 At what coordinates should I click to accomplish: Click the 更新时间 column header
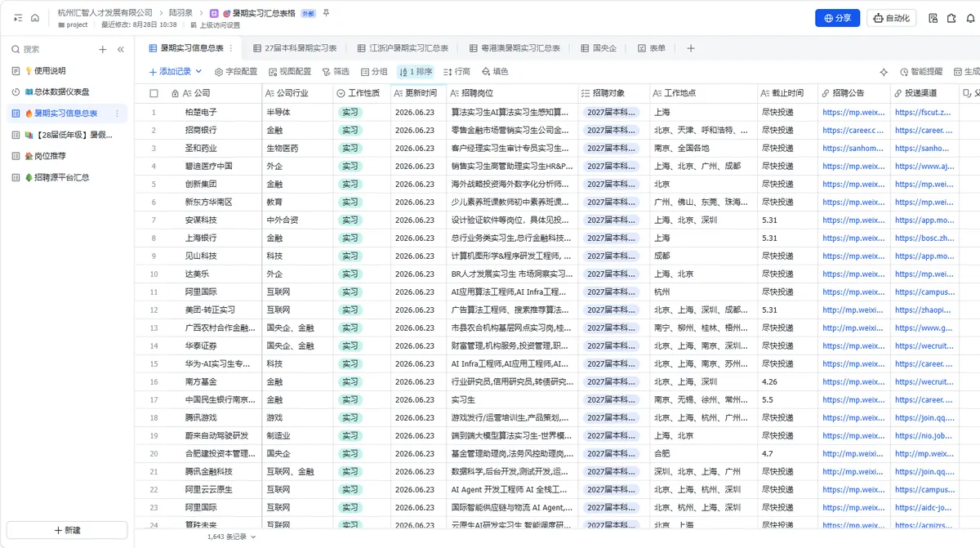click(417, 94)
